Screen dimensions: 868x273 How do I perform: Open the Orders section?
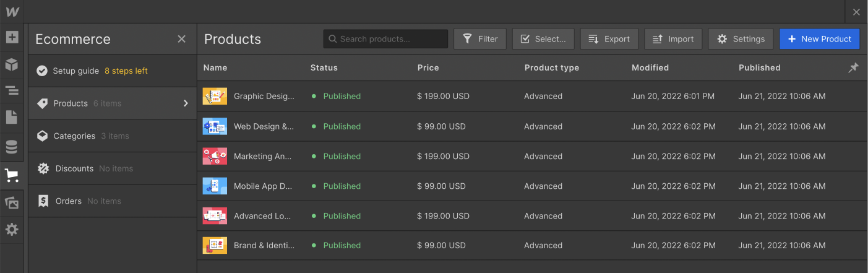pos(68,201)
